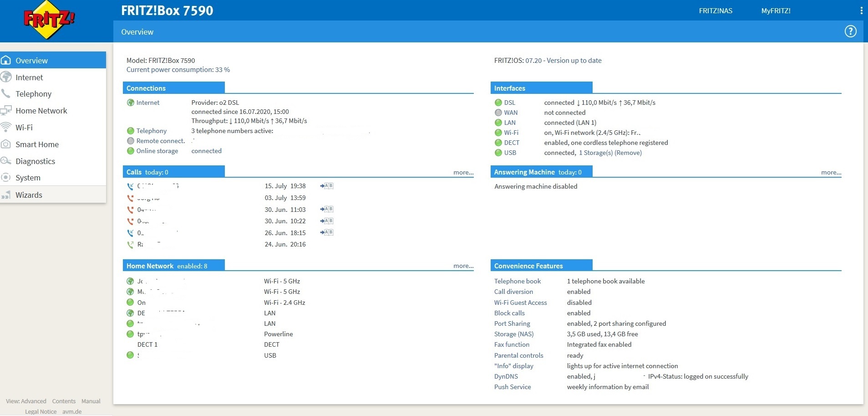Image resolution: width=868 pixels, height=416 pixels.
Task: Click the Overview house icon in sidebar
Action: click(x=6, y=60)
